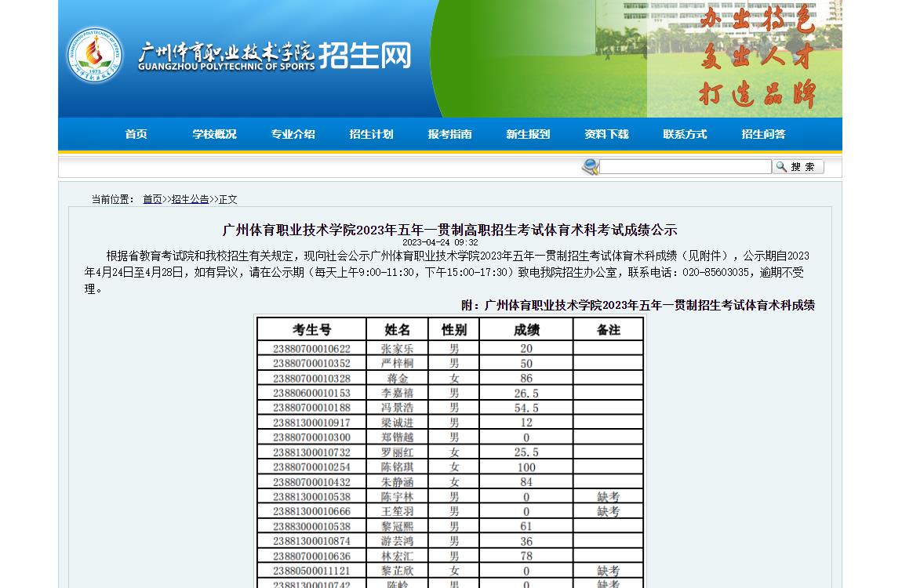Click the name 罗丽红 in table
The width and height of the screenshot is (902, 588).
click(397, 452)
